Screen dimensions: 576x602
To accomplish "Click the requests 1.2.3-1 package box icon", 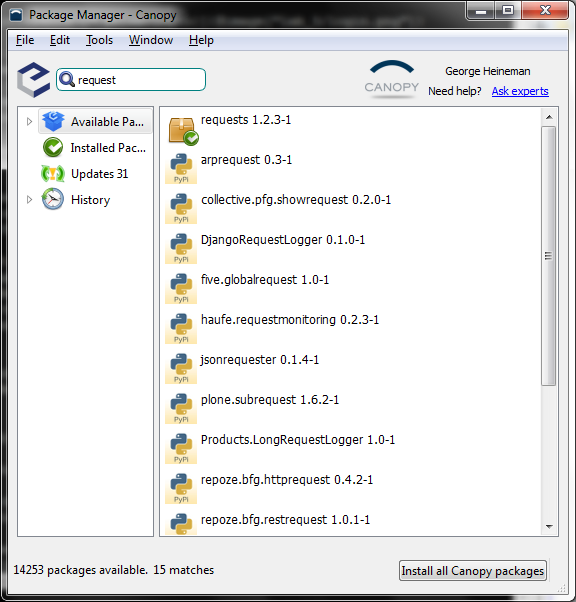I will point(183,131).
